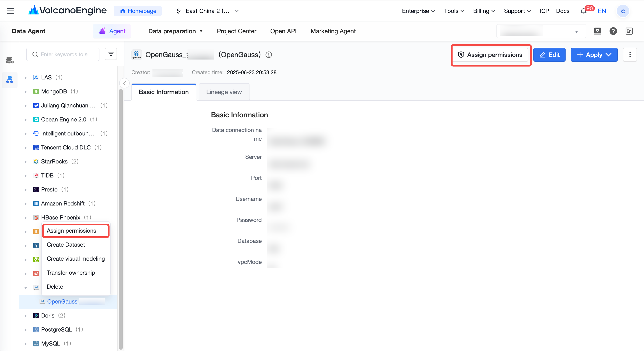The image size is (644, 351).
Task: Open the Data preparation dropdown
Action: click(x=175, y=31)
